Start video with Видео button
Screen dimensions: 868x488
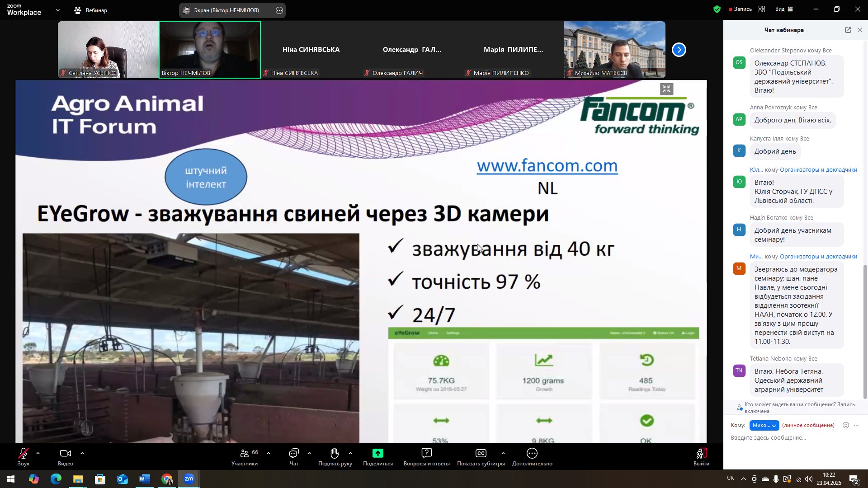(66, 457)
